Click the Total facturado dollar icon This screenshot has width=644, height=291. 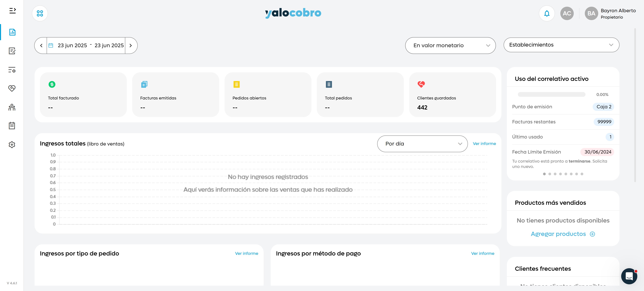click(52, 84)
